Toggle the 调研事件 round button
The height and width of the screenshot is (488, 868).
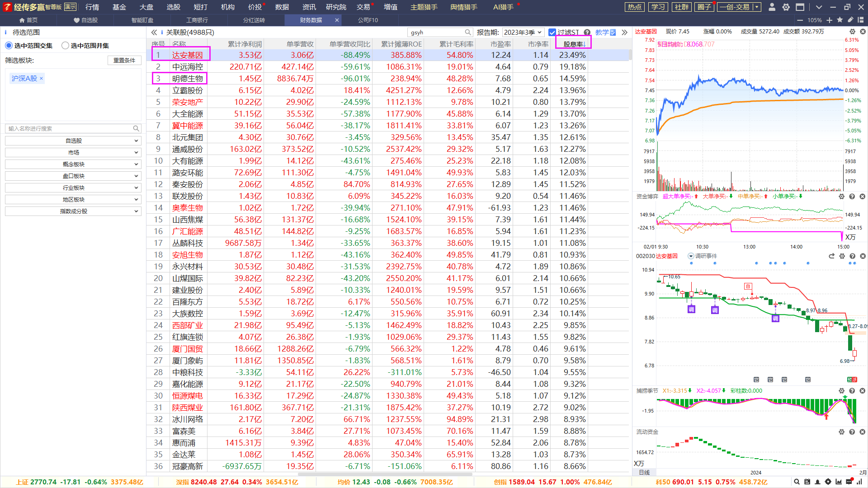(x=691, y=256)
